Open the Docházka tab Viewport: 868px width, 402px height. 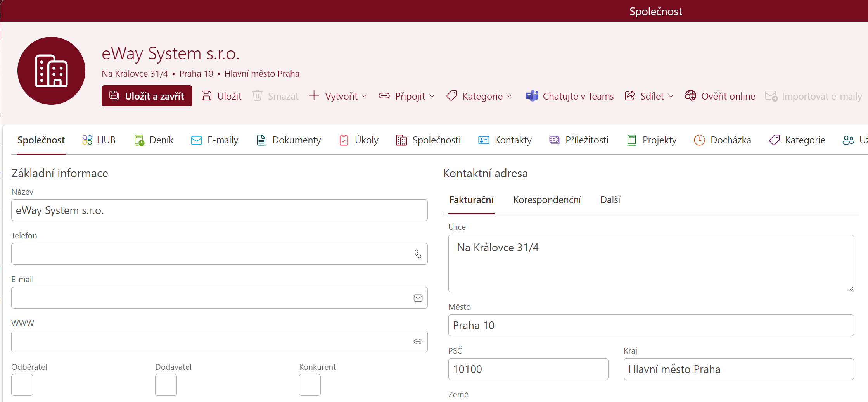click(722, 140)
